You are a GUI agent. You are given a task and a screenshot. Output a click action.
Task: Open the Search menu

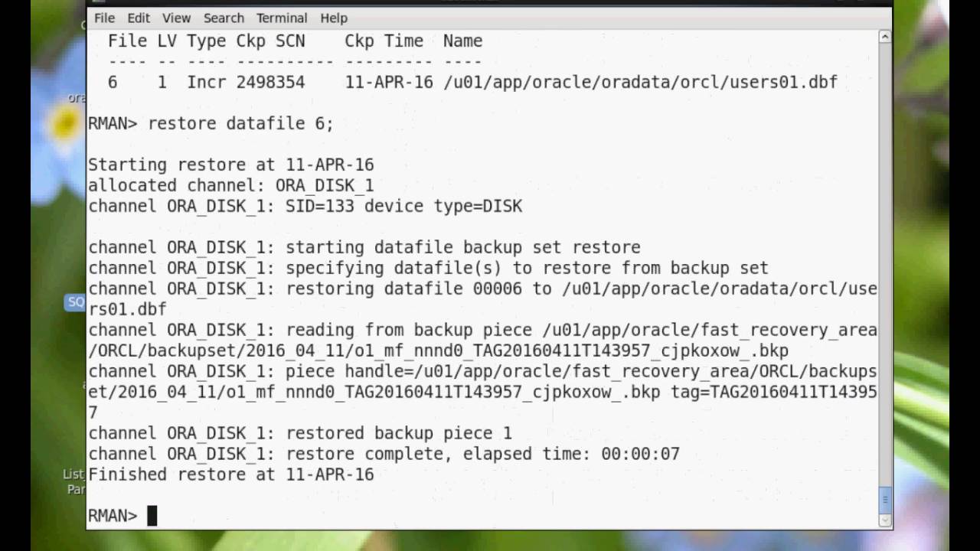(224, 18)
